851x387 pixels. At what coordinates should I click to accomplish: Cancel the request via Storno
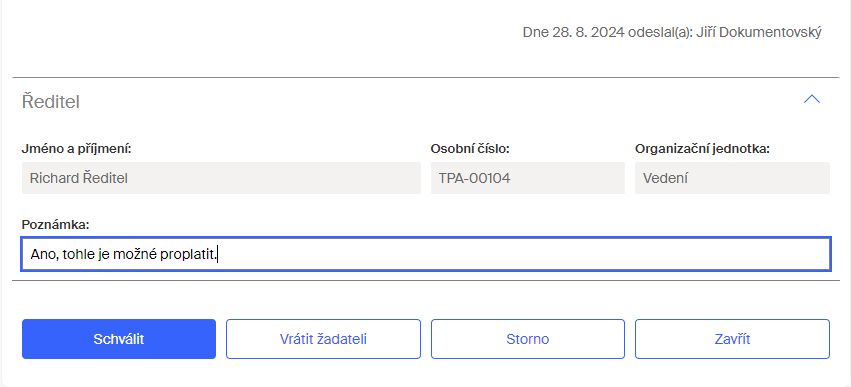(528, 339)
